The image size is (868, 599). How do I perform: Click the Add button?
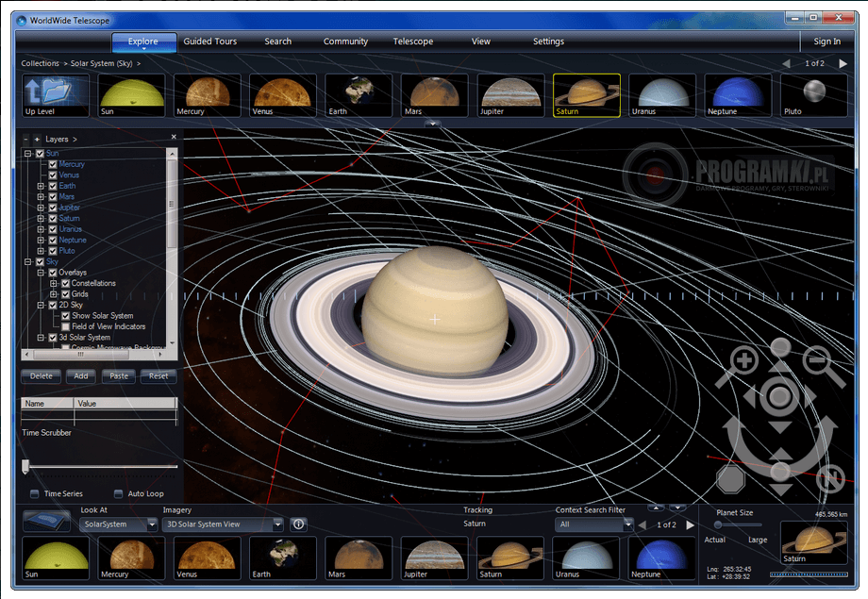coord(81,376)
